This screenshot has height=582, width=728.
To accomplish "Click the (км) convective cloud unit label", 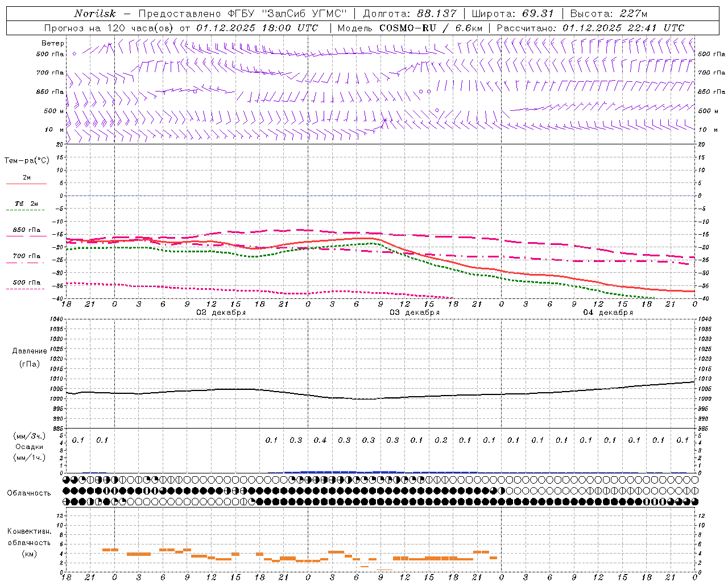I will pos(29,554).
